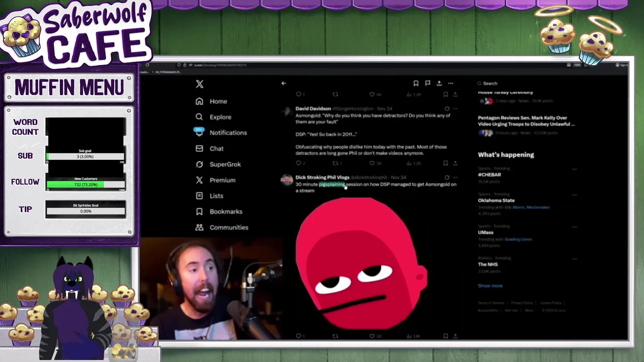The image size is (644, 362).
Task: Open Explore in the sidebar
Action: (213, 117)
